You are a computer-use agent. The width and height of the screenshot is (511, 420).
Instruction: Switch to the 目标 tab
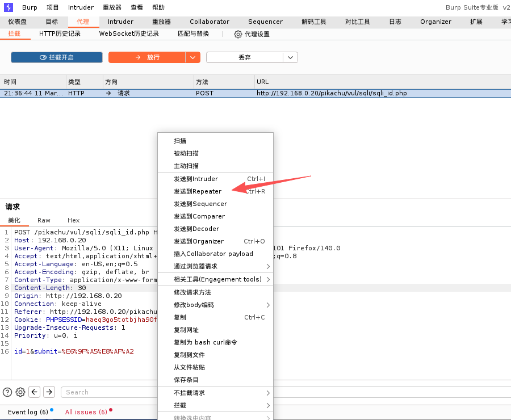point(52,22)
